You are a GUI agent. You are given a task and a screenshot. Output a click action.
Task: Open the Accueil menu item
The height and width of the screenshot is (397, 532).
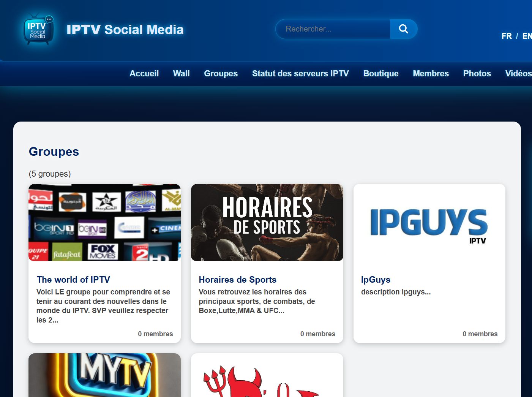pos(144,74)
